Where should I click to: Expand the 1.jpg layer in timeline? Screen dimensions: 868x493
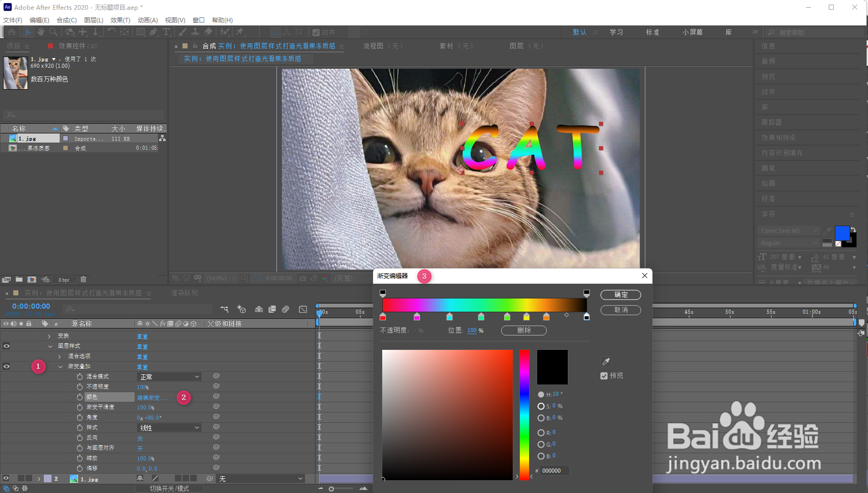(39, 479)
